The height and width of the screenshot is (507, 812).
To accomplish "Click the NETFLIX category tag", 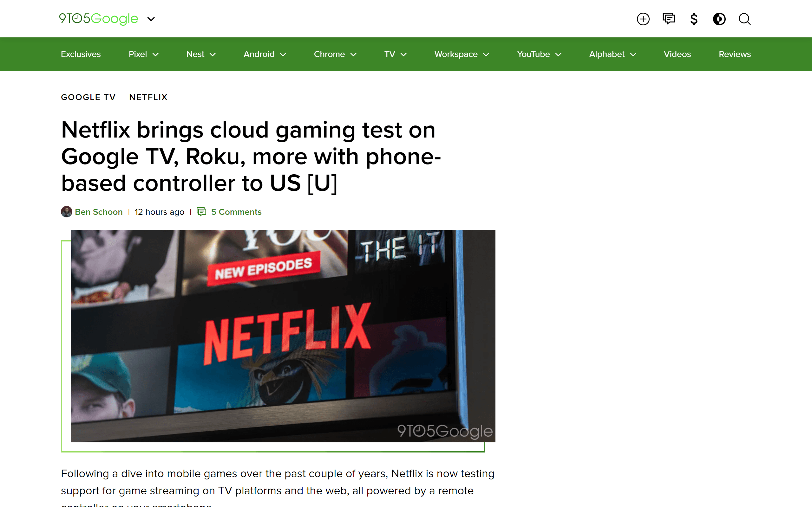I will pyautogui.click(x=148, y=97).
